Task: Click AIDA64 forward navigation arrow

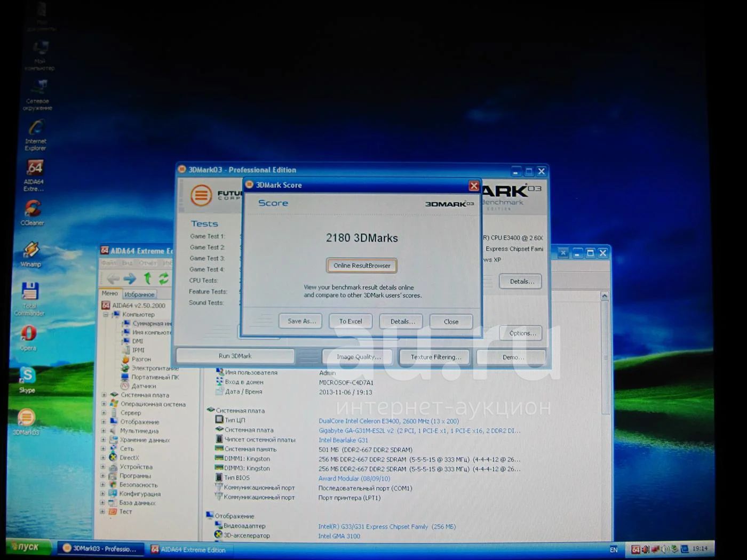Action: [130, 278]
